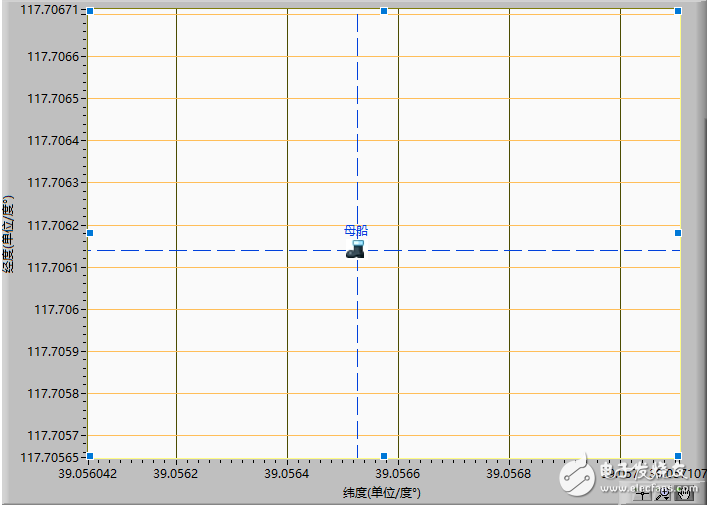
Task: Select Y-axis value 117.7063
Action: [x=53, y=183]
